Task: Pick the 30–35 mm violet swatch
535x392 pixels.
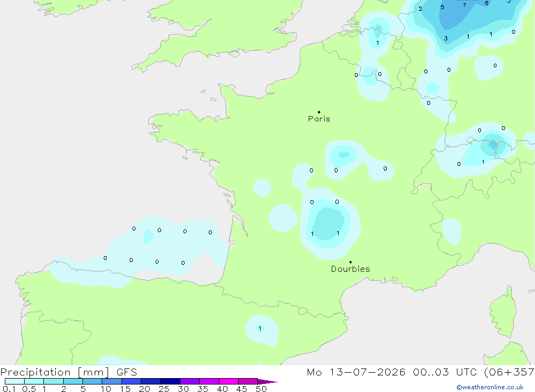Action: coord(190,381)
